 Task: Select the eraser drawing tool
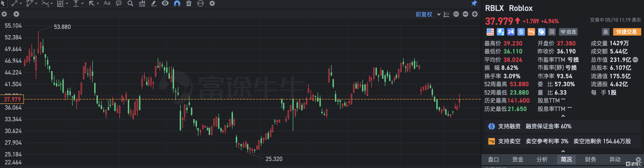click(x=154, y=3)
